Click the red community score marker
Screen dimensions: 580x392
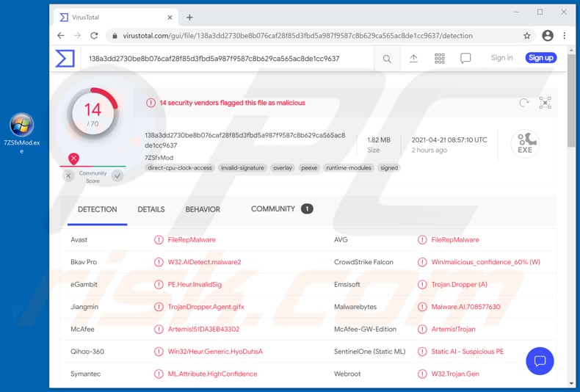(73, 159)
